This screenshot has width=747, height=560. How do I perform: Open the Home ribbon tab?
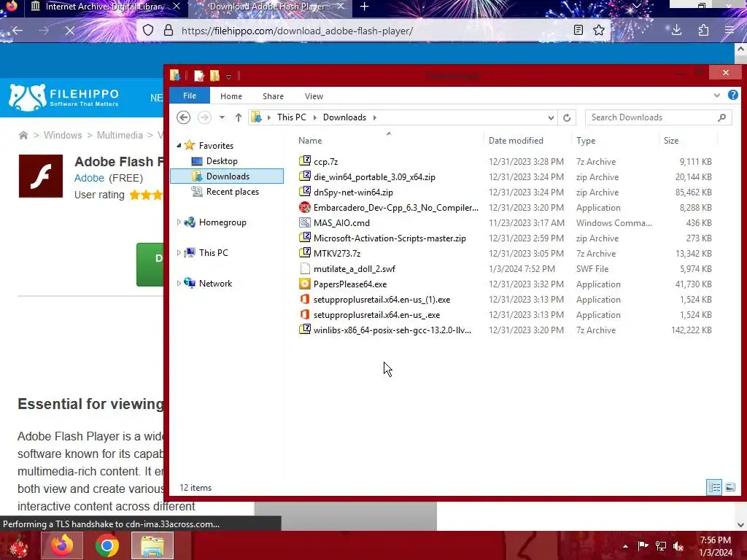231,96
